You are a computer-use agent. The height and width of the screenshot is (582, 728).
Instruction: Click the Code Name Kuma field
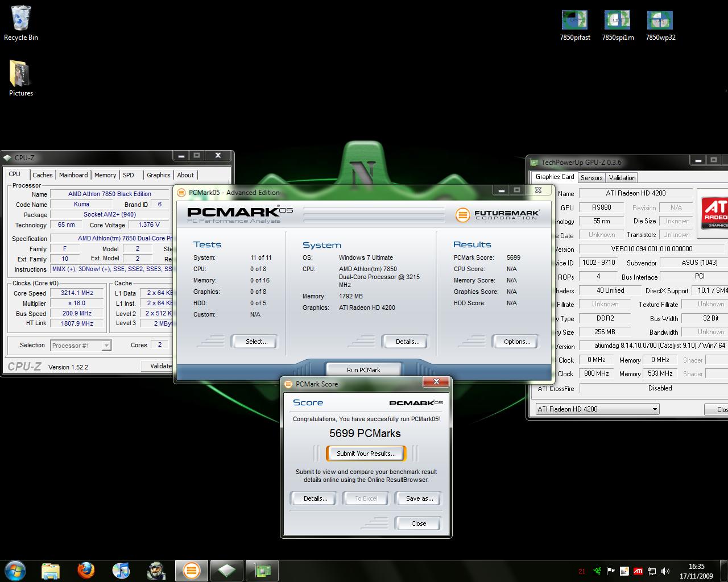pyautogui.click(x=82, y=205)
